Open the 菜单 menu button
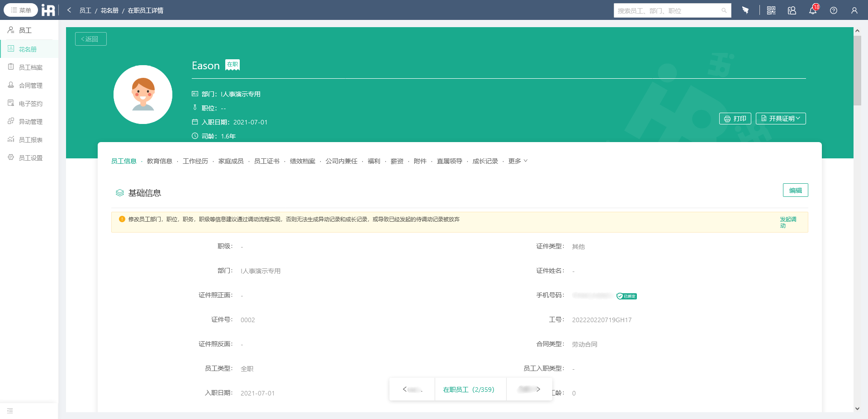The height and width of the screenshot is (419, 868). (x=20, y=10)
